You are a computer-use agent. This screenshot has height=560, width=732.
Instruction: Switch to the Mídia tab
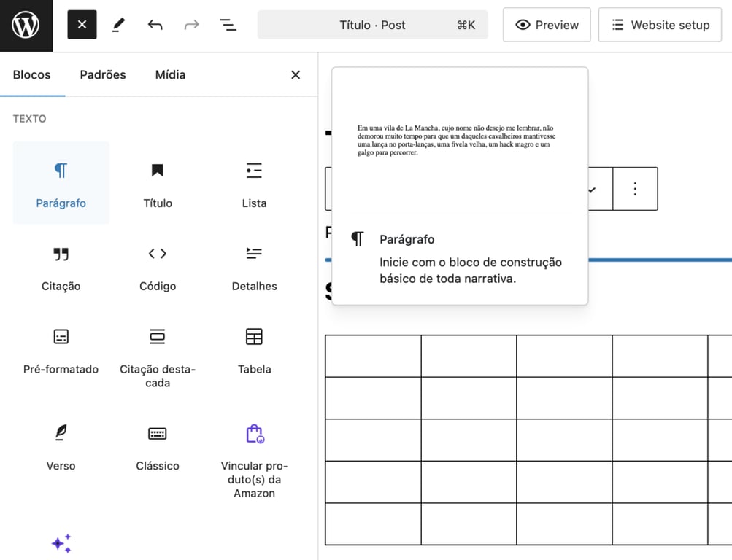pyautogui.click(x=170, y=74)
